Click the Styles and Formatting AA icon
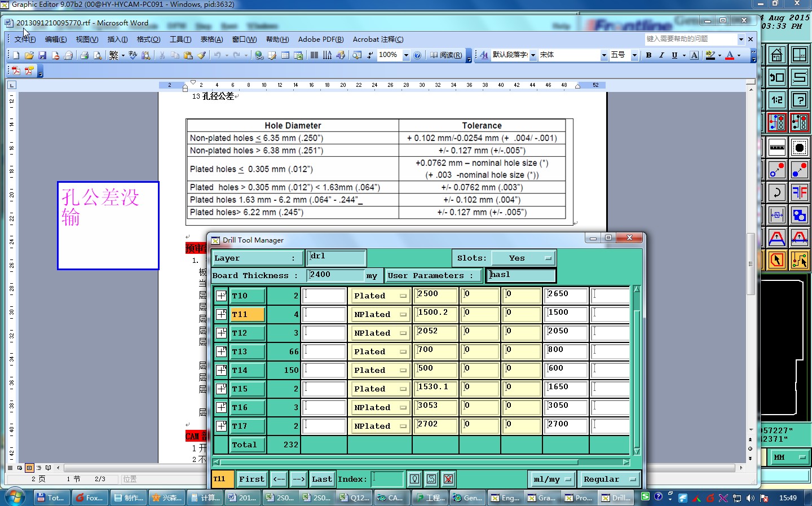Viewport: 812px width, 506px height. tap(484, 55)
